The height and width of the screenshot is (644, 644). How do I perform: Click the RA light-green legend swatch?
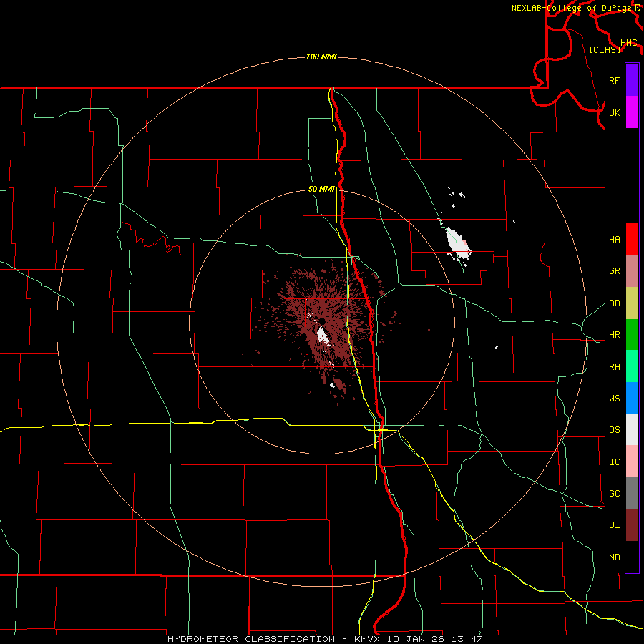click(x=632, y=366)
